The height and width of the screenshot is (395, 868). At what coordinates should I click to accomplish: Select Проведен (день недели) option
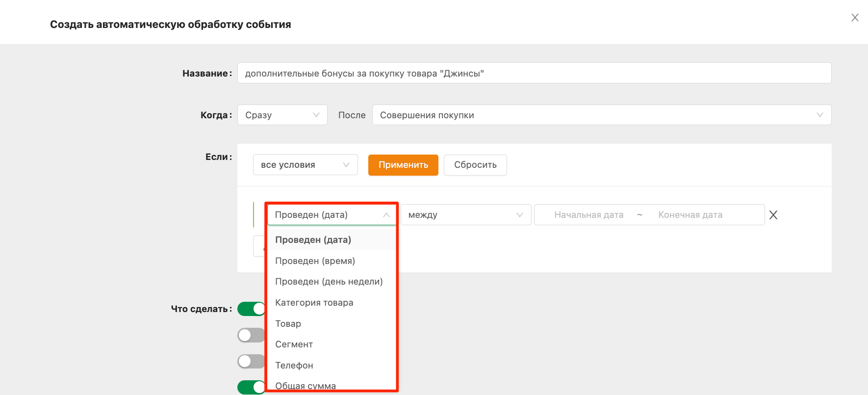click(x=332, y=282)
